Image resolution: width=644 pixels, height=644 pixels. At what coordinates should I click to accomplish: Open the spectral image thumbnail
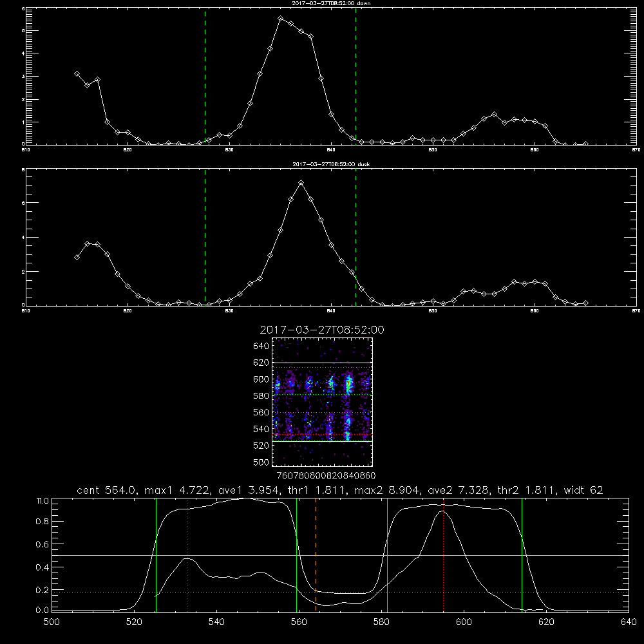pyautogui.click(x=323, y=402)
